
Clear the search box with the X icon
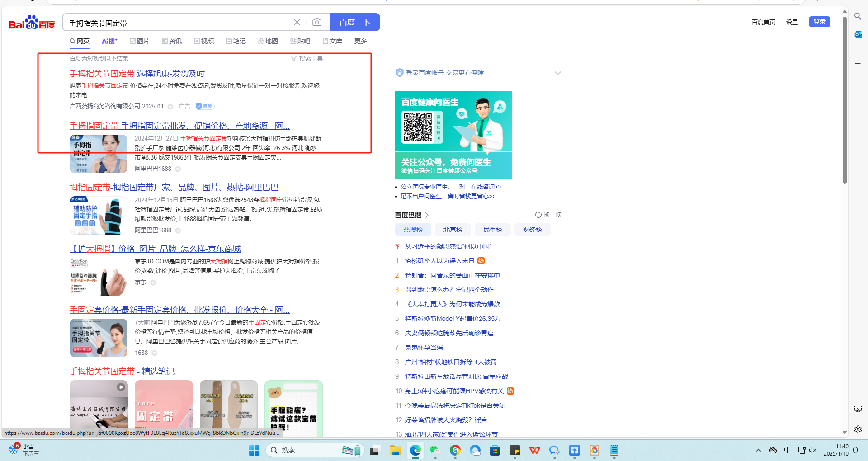(x=297, y=22)
